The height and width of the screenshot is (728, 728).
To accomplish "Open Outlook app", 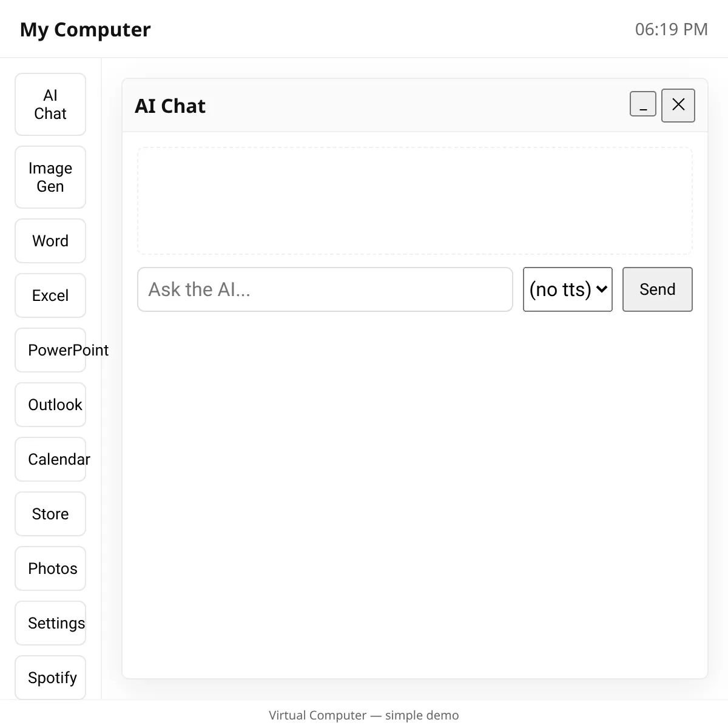I will [50, 405].
